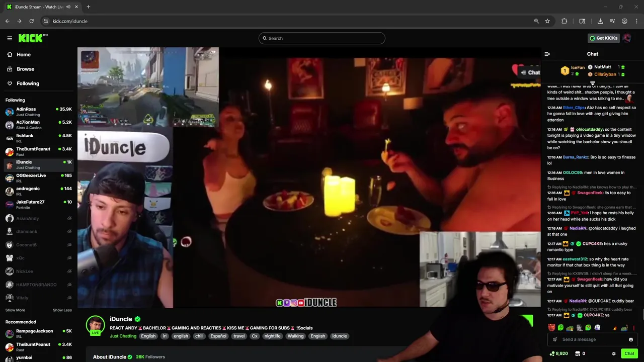The image size is (644, 362).
Task: Open the Kick shop icon
Action: 578,353
